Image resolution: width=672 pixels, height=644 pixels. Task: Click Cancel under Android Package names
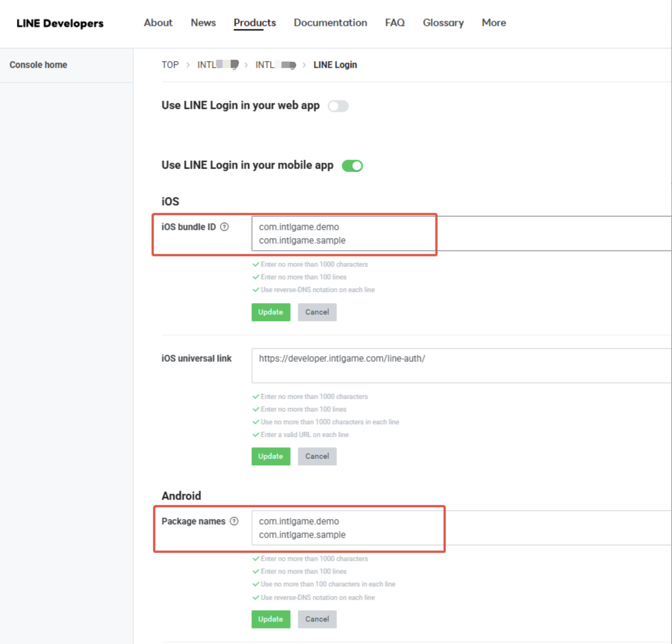(317, 619)
